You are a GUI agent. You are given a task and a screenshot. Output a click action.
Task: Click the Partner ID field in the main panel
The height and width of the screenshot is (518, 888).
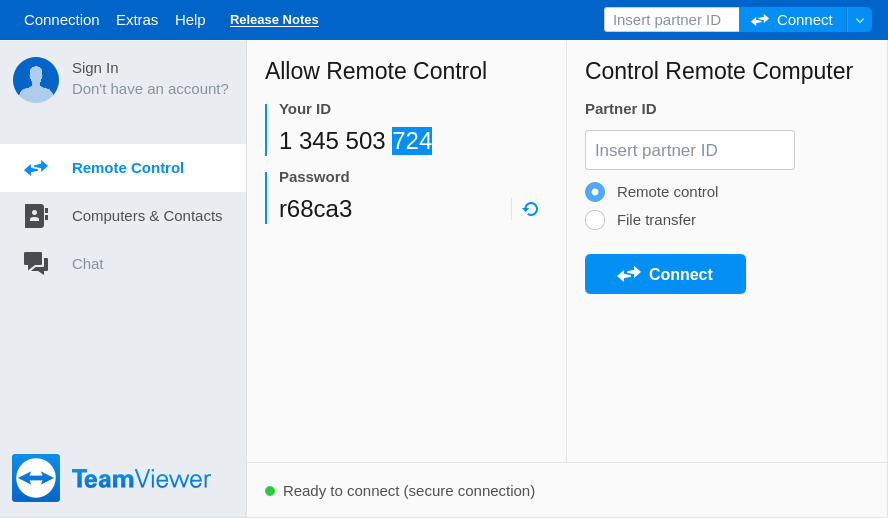coord(689,150)
